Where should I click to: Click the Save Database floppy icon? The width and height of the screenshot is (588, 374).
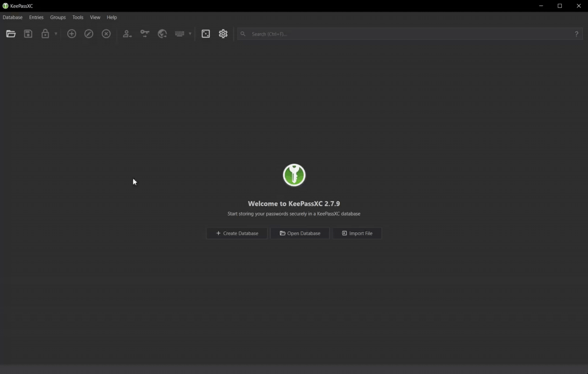point(28,34)
